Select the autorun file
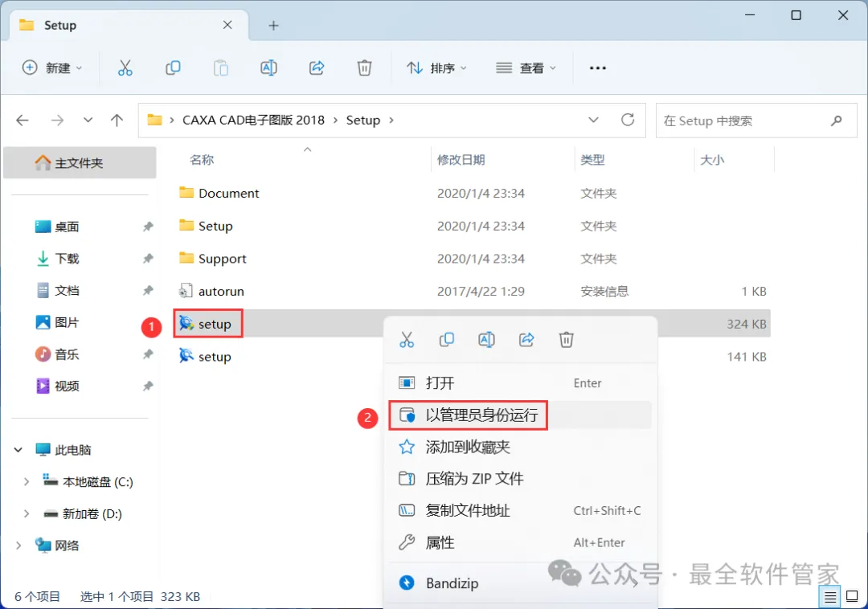Image resolution: width=868 pixels, height=609 pixels. point(473,291)
